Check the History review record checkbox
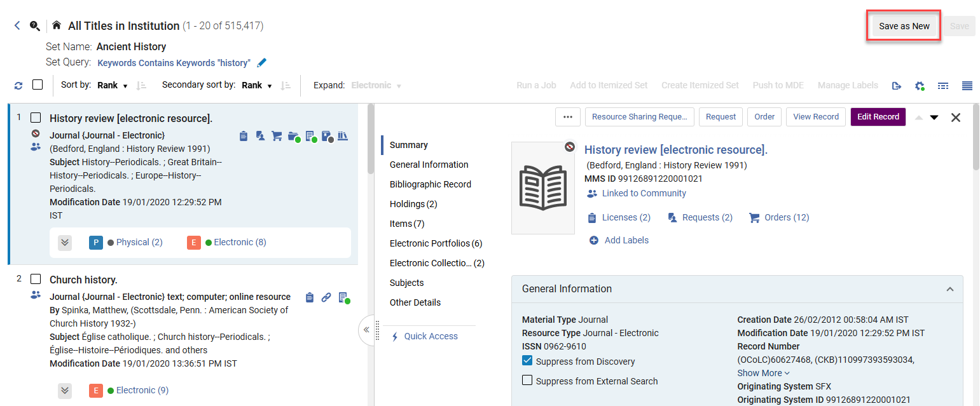This screenshot has width=980, height=406. [x=36, y=118]
